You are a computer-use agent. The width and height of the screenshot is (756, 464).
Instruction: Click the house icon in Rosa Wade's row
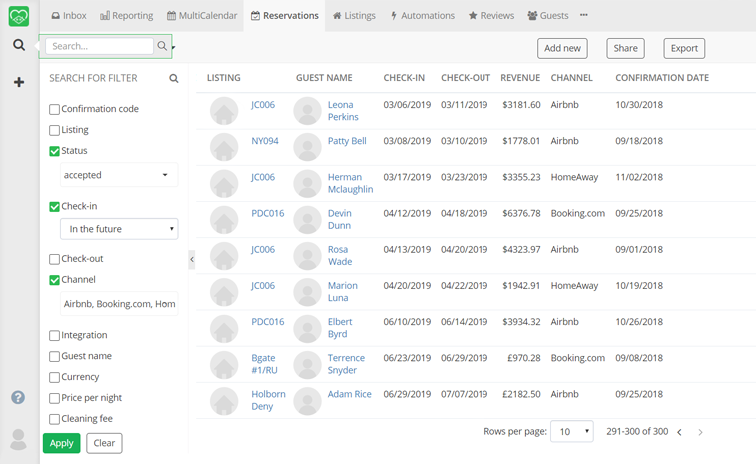coord(224,256)
